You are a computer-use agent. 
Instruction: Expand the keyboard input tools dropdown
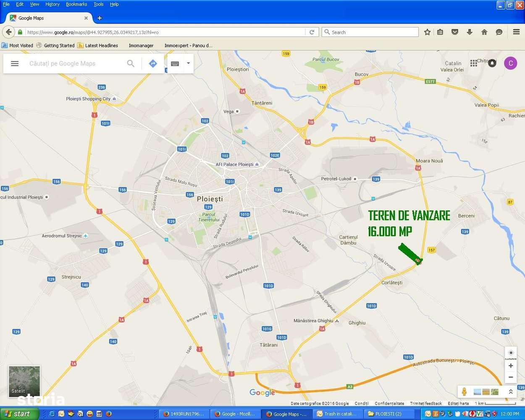[188, 63]
